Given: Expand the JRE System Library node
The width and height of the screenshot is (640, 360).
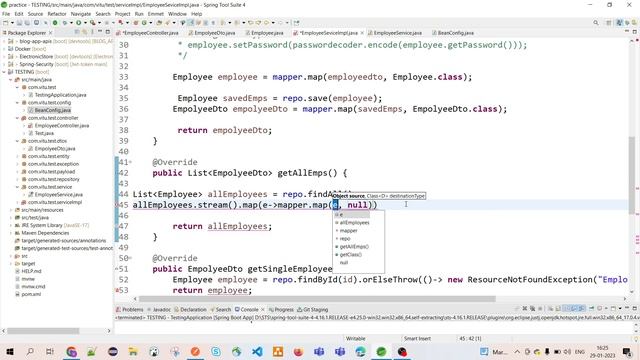Looking at the screenshot, I should [x=11, y=225].
